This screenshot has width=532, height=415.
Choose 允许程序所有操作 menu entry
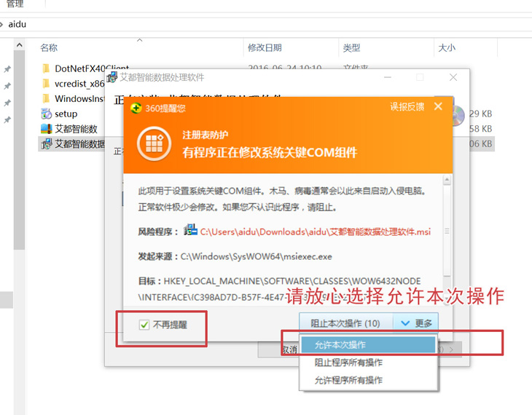coord(369,380)
